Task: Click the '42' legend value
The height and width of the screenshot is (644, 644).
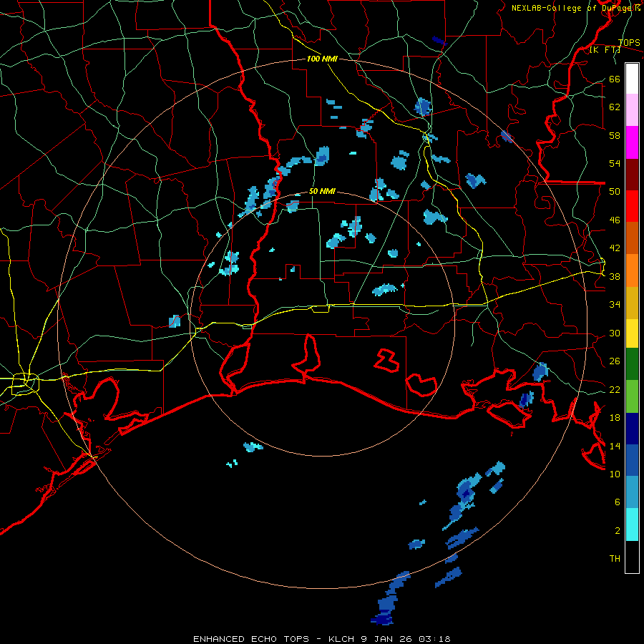Action: 615,248
